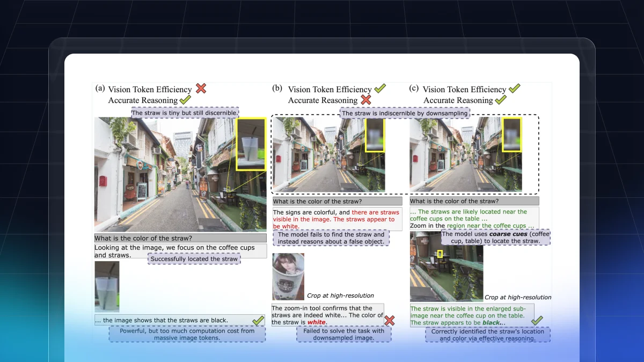Click the '(b)' panel label
644x362 pixels.
277,88
